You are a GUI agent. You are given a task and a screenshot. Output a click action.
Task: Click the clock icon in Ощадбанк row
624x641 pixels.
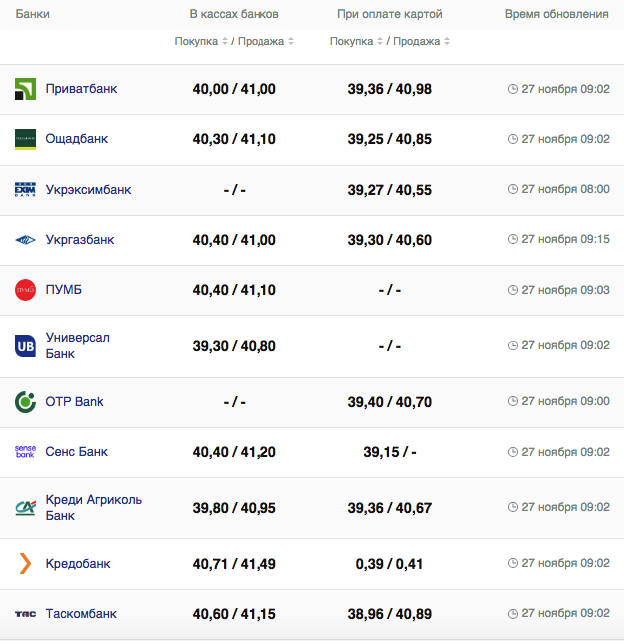pyautogui.click(x=513, y=139)
